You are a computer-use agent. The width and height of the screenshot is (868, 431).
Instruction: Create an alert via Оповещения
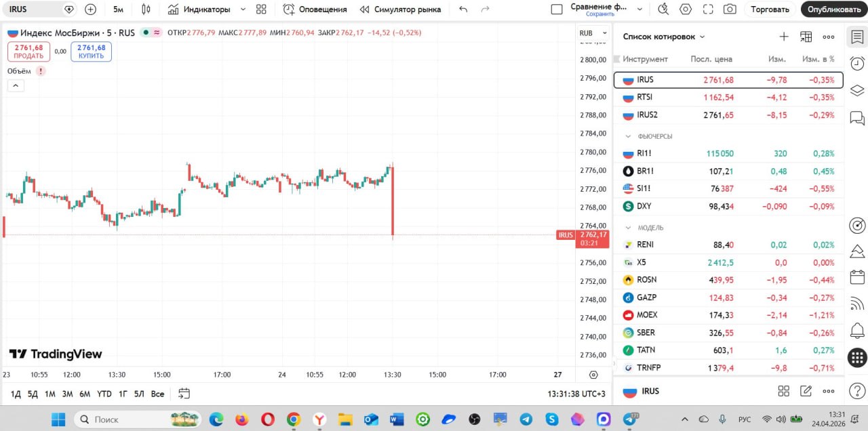click(315, 9)
